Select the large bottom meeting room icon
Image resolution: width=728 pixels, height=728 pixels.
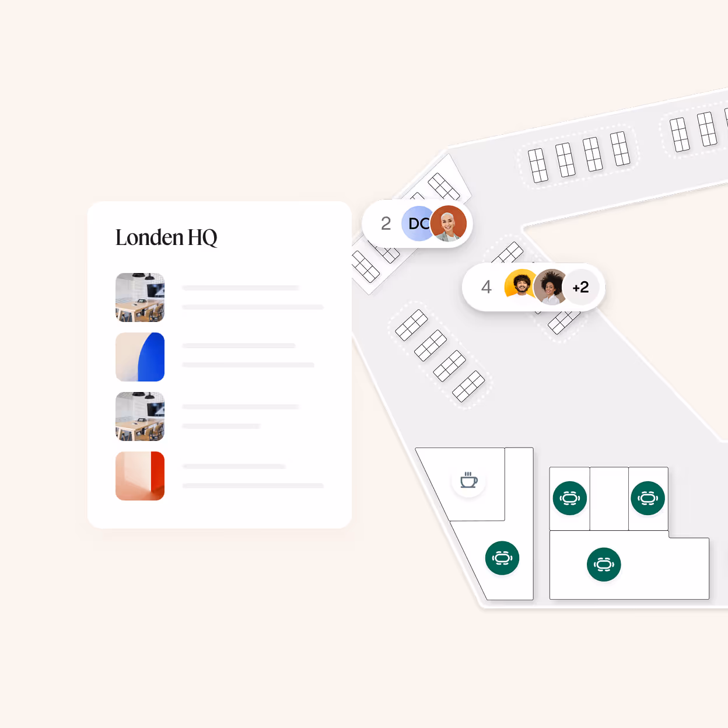coord(604,565)
